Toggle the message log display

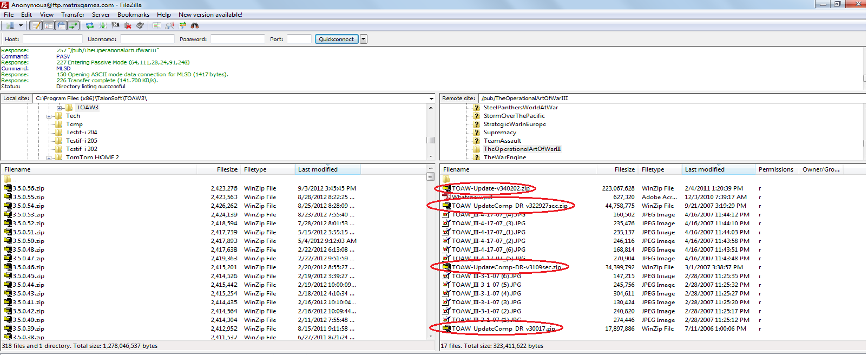pyautogui.click(x=36, y=25)
